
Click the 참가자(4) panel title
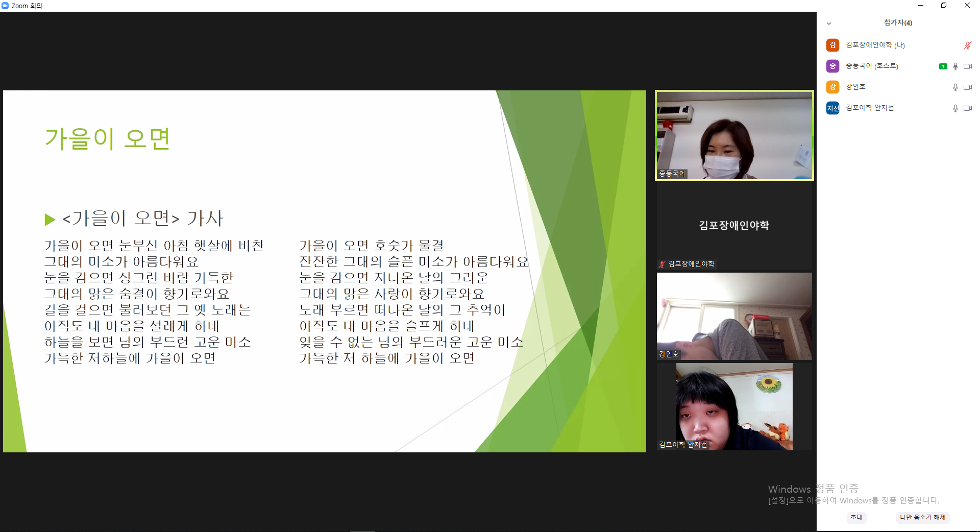[x=898, y=23]
